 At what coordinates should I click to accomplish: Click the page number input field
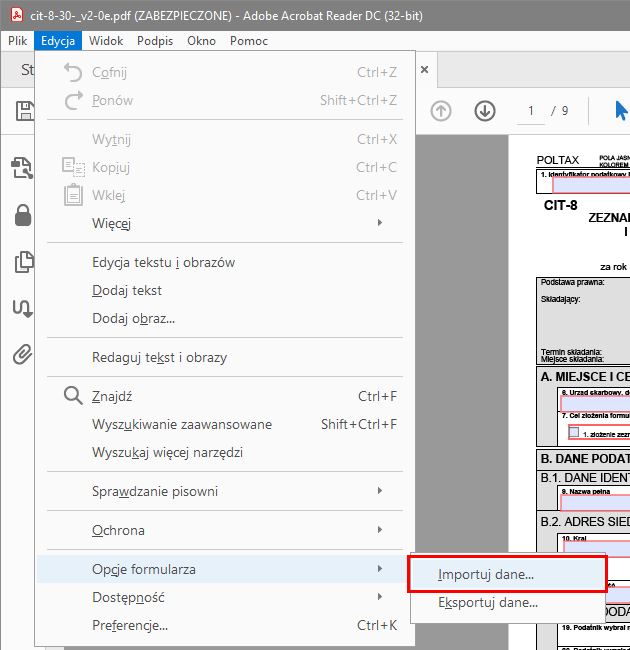(x=531, y=111)
